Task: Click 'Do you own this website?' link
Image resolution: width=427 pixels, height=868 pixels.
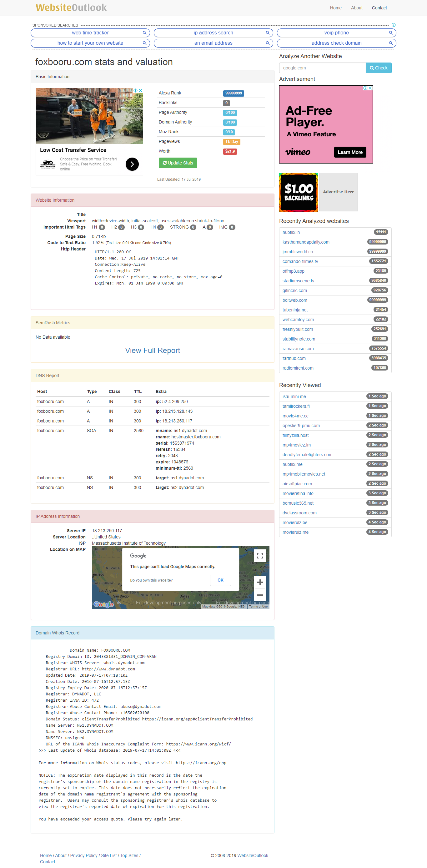Action: tap(151, 580)
